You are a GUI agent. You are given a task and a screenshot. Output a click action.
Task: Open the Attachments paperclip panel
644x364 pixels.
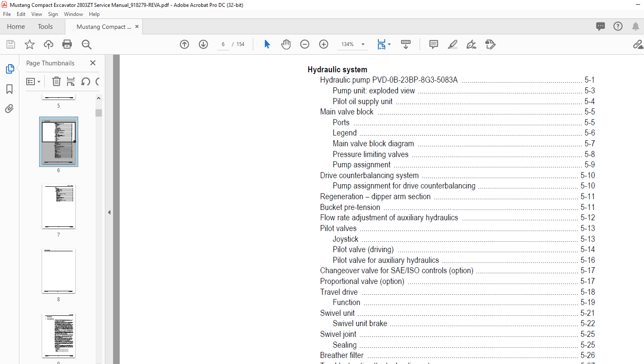point(9,108)
